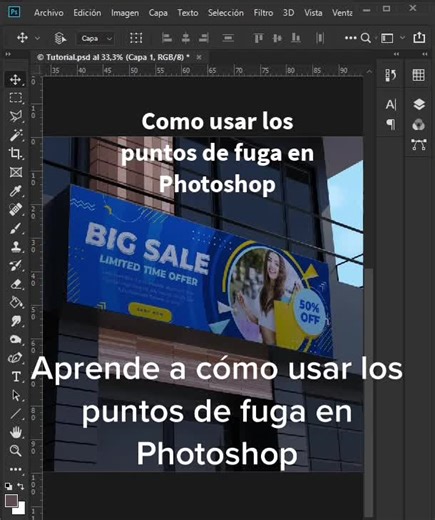Open the History panel icon
This screenshot has width=435, height=520.
pos(391,75)
